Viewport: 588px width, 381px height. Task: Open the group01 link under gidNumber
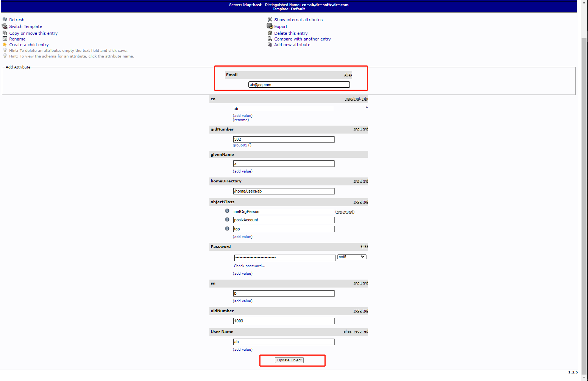click(x=240, y=145)
